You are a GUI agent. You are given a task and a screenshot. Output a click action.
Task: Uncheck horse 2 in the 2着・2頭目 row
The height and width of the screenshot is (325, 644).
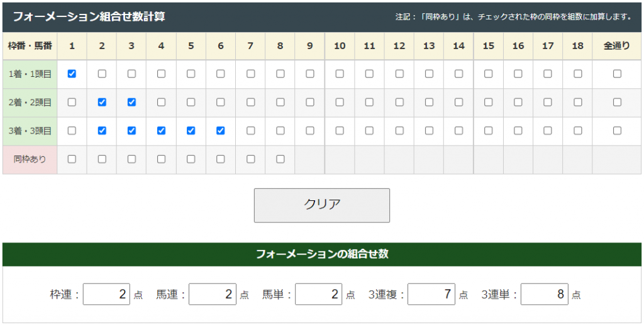102,102
